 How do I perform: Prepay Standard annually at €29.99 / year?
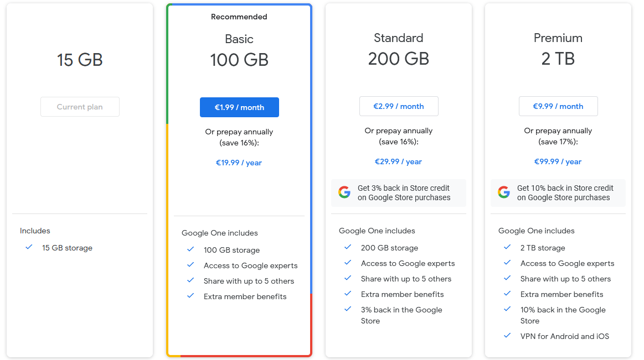tap(399, 161)
